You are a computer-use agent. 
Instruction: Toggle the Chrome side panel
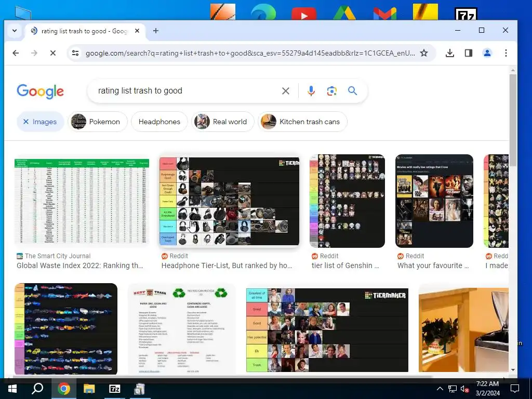(x=469, y=53)
